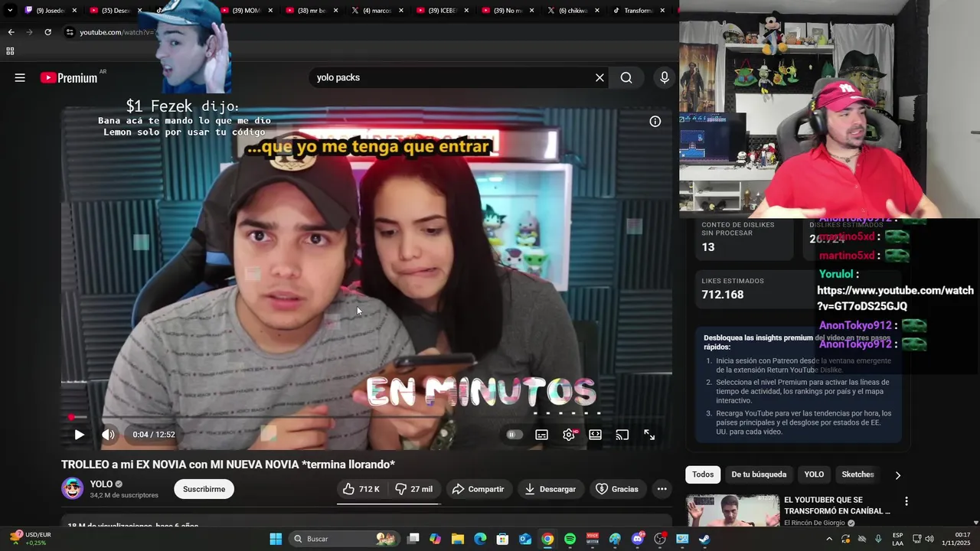Open the Windows Start menu
The width and height of the screenshot is (980, 551).
276,539
